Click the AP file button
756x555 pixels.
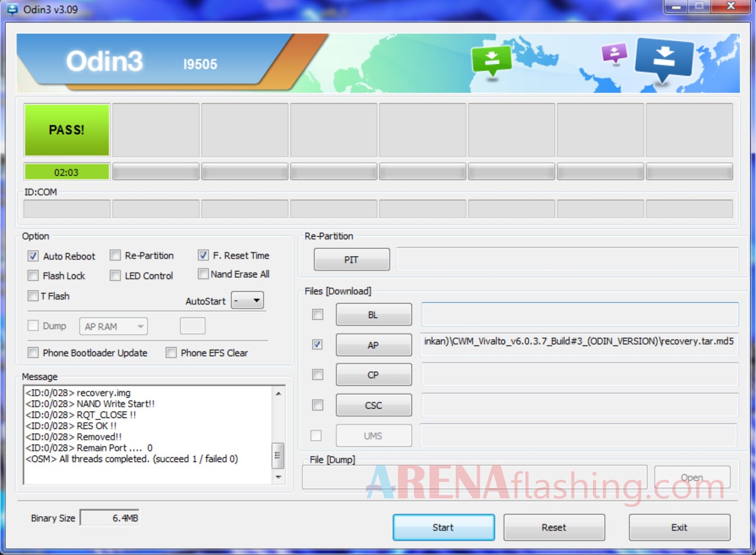click(x=374, y=345)
